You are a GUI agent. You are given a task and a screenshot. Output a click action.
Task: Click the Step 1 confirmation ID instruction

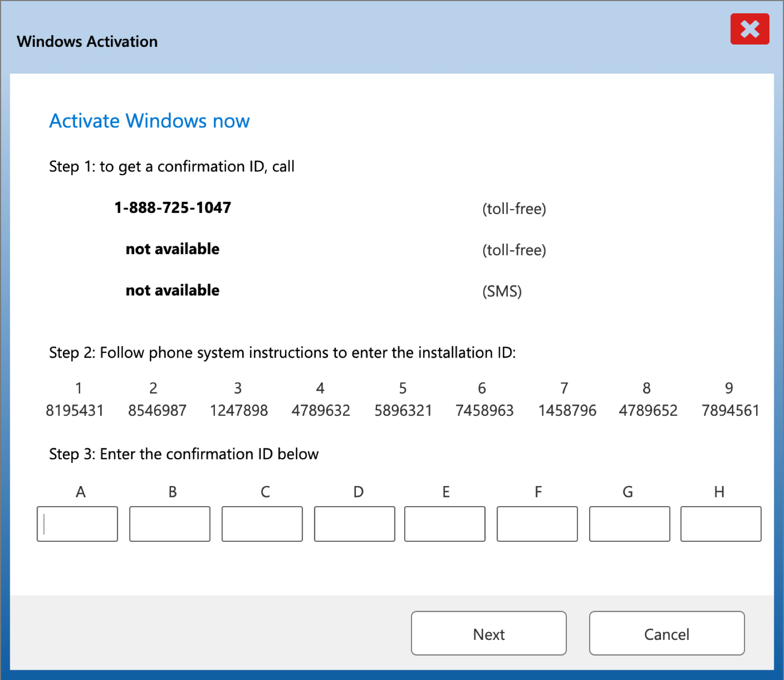point(172,167)
